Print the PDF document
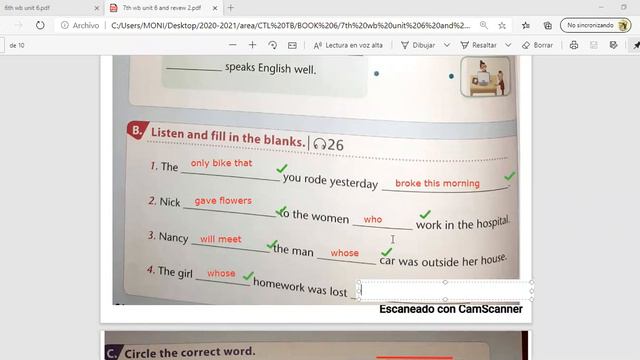640x360 pixels. click(574, 45)
